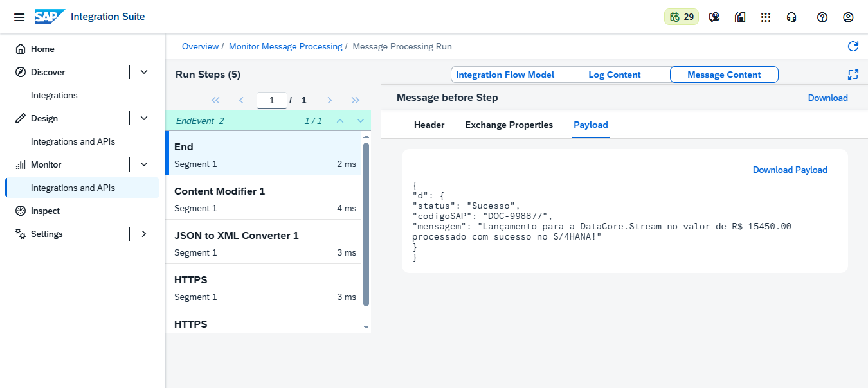Open the product switcher grid icon
Viewport: 868px width, 388px height.
[766, 17]
